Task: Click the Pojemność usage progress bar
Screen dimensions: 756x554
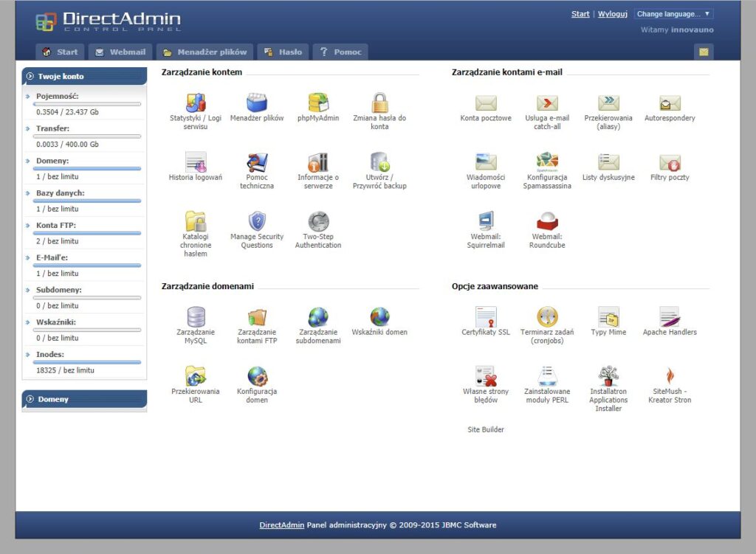Action: (87, 104)
